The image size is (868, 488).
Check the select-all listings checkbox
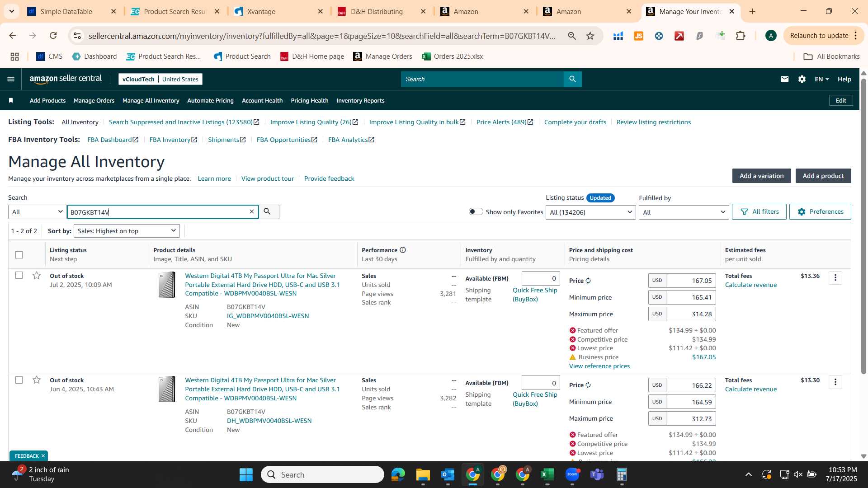click(19, 255)
